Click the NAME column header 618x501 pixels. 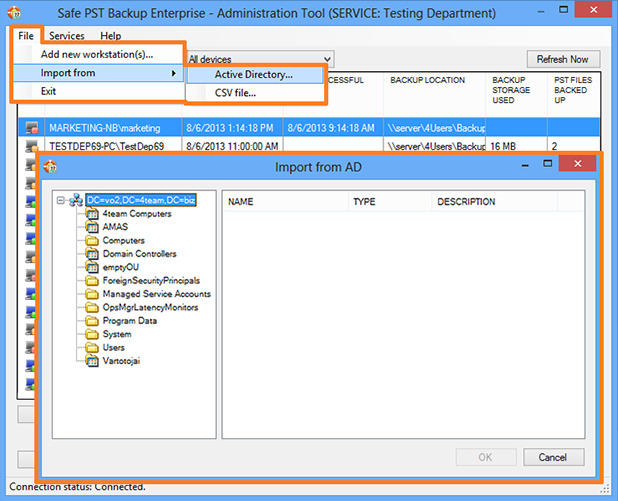286,202
